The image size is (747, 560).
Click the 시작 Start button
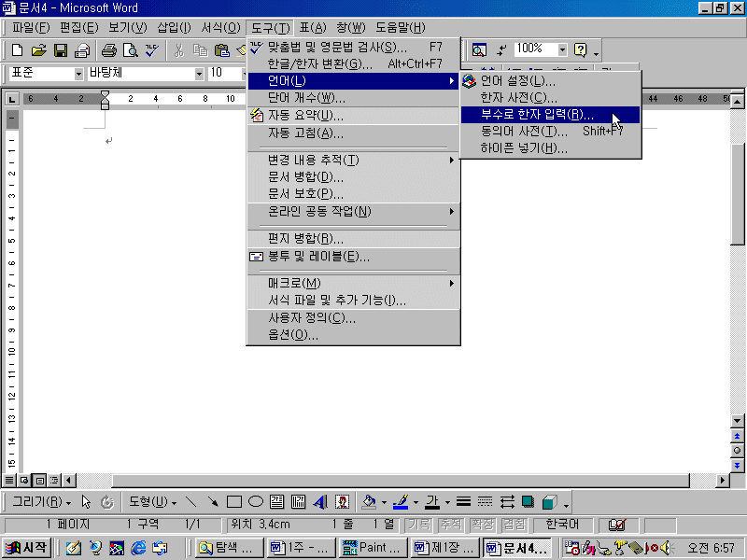(x=27, y=548)
